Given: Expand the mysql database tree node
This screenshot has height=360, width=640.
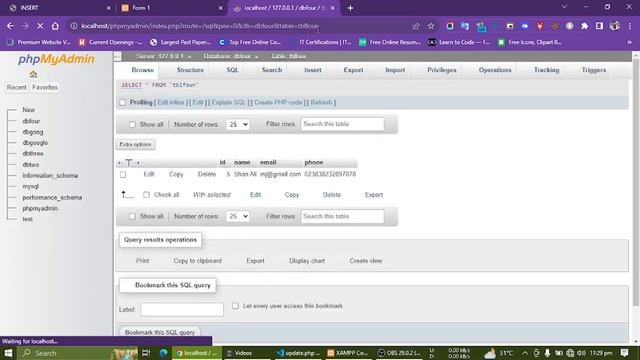Looking at the screenshot, I should [x=12, y=187].
